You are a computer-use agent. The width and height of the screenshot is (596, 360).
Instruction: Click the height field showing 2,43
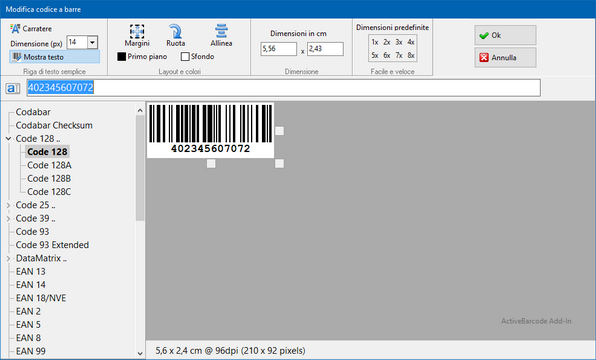point(325,49)
